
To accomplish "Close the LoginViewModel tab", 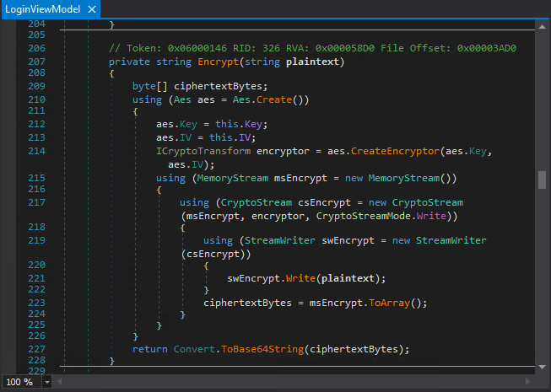I will pyautogui.click(x=91, y=8).
